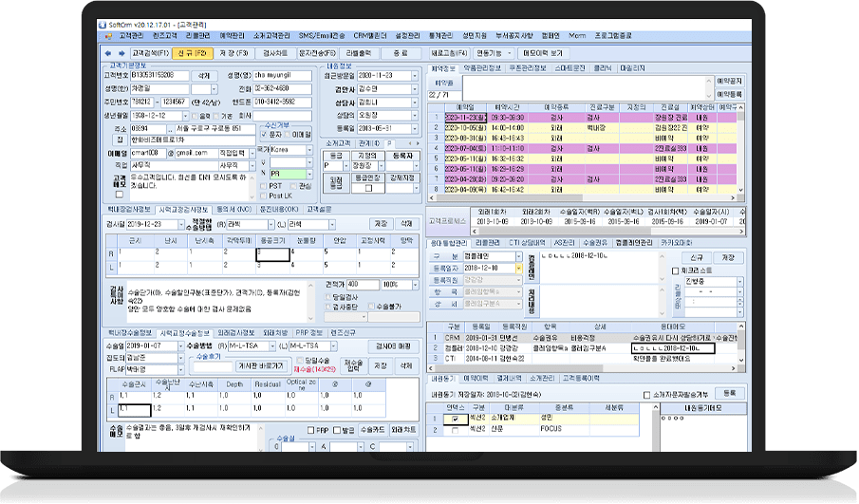Click the SoftCrm app icon in the title bar
Image resolution: width=859 pixels, height=504 pixels.
click(103, 25)
